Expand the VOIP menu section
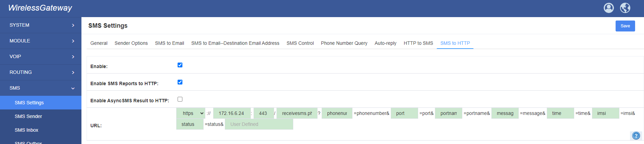 click(41, 56)
